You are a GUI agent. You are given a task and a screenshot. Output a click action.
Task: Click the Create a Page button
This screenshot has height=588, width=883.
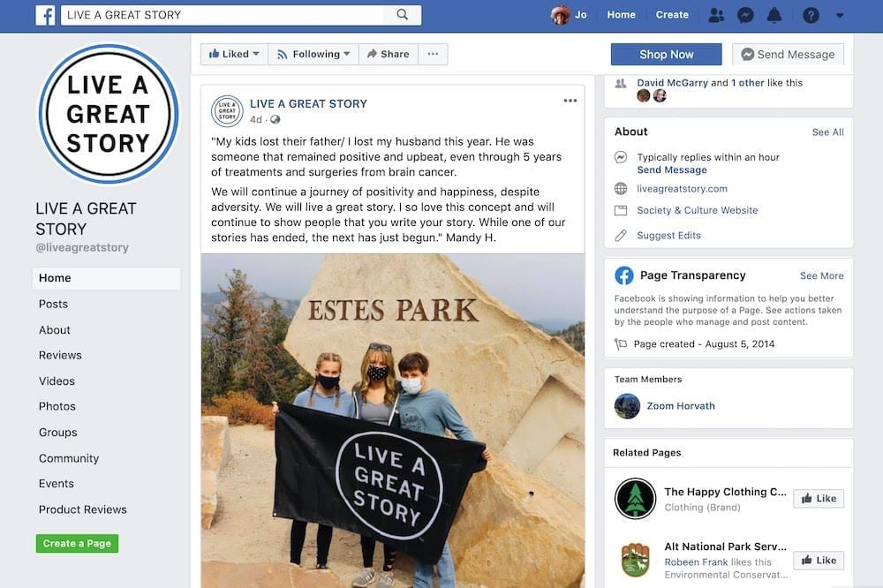pyautogui.click(x=77, y=544)
